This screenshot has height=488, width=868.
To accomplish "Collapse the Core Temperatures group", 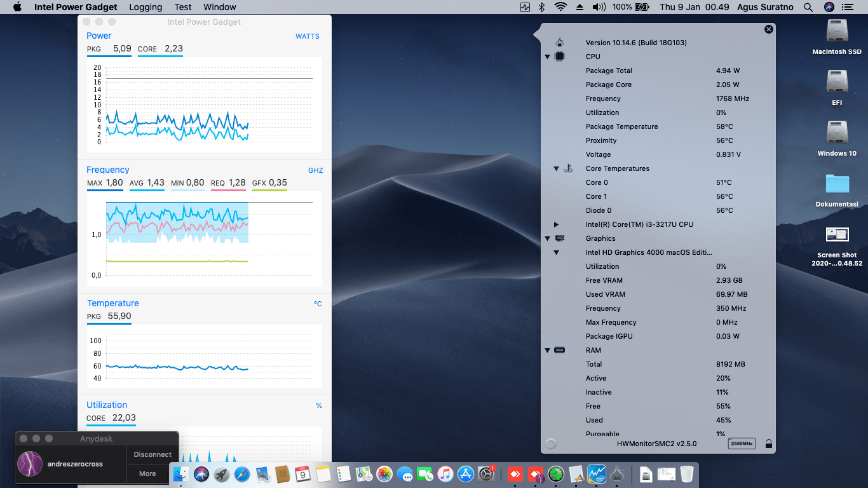I will pyautogui.click(x=556, y=169).
